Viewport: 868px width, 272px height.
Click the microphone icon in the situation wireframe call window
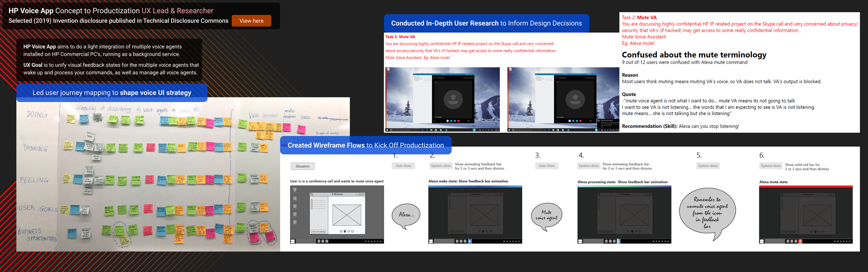(x=345, y=231)
